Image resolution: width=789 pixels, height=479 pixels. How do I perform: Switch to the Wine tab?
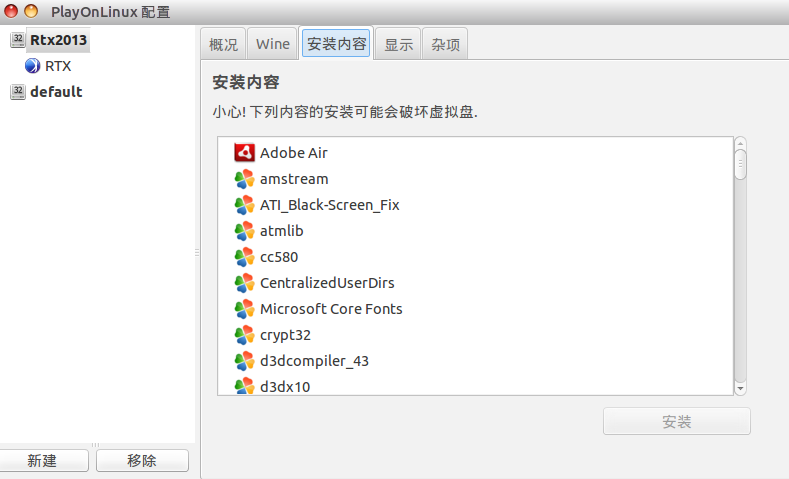(272, 44)
